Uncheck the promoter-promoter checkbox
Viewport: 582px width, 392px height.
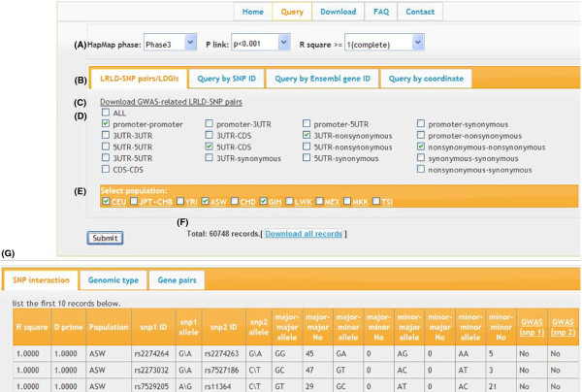click(106, 124)
